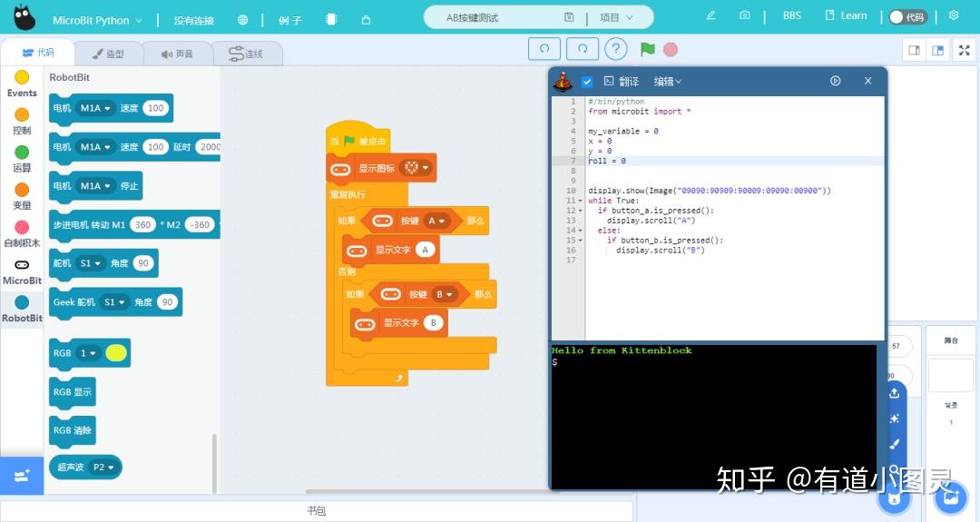Switch to the 代码 code tab
The width and height of the screenshot is (980, 522).
tap(38, 53)
